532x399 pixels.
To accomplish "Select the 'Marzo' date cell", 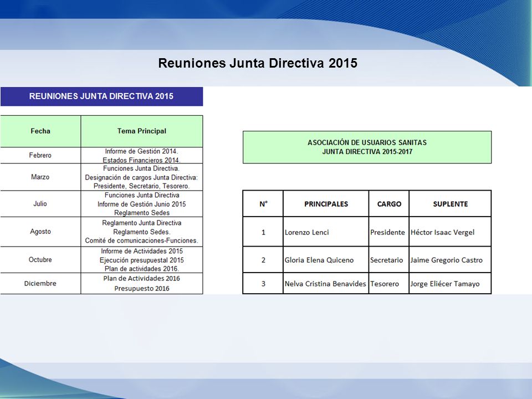I will coord(40,177).
